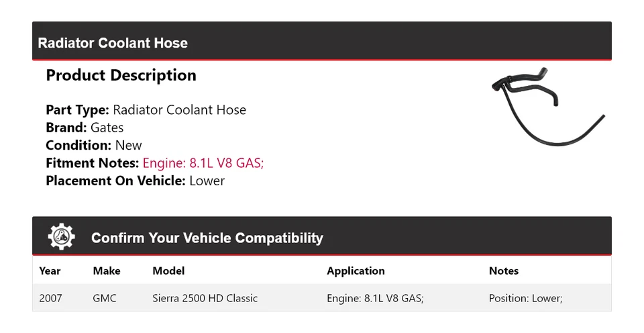Click the gear compatibility icon
This screenshot has width=644, height=333.
click(62, 236)
